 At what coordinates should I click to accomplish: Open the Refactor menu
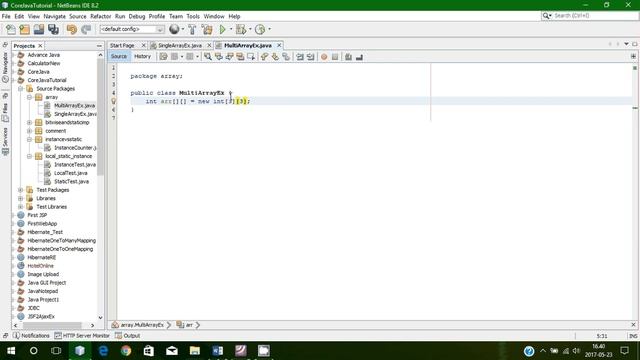point(100,16)
